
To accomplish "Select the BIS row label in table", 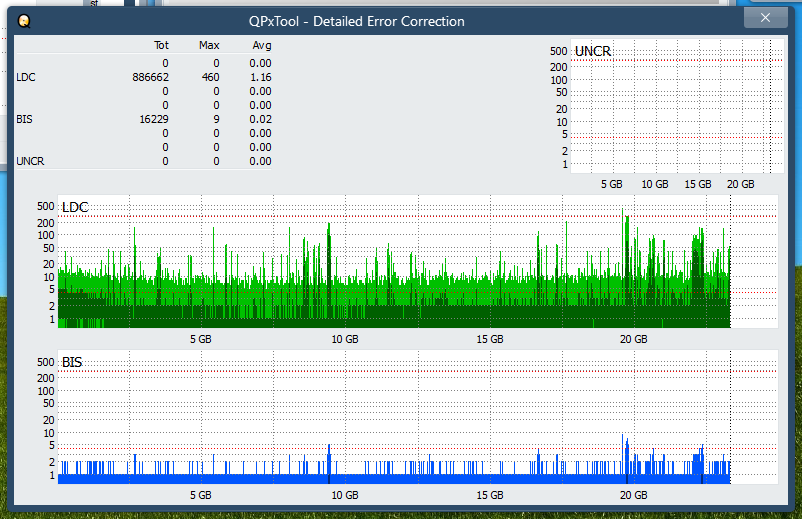I will (x=24, y=119).
